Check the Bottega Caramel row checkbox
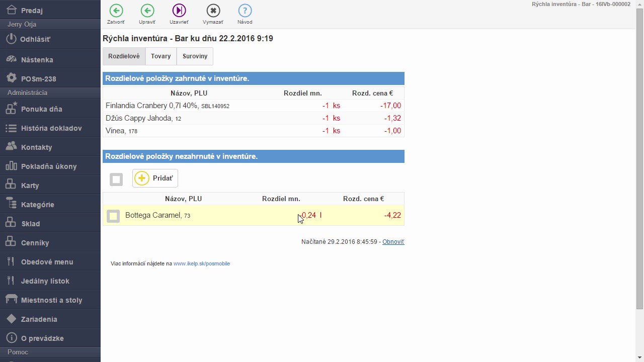The height and width of the screenshot is (362, 644). pyautogui.click(x=113, y=216)
